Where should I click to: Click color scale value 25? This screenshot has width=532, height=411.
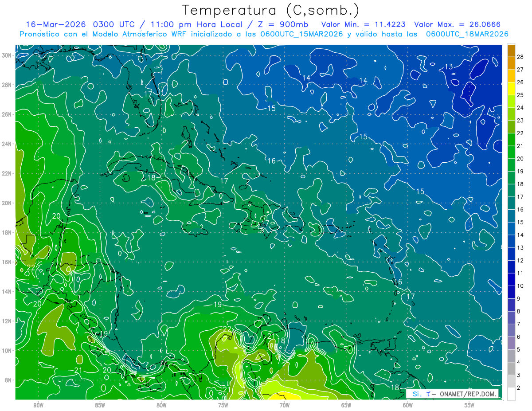coord(520,95)
